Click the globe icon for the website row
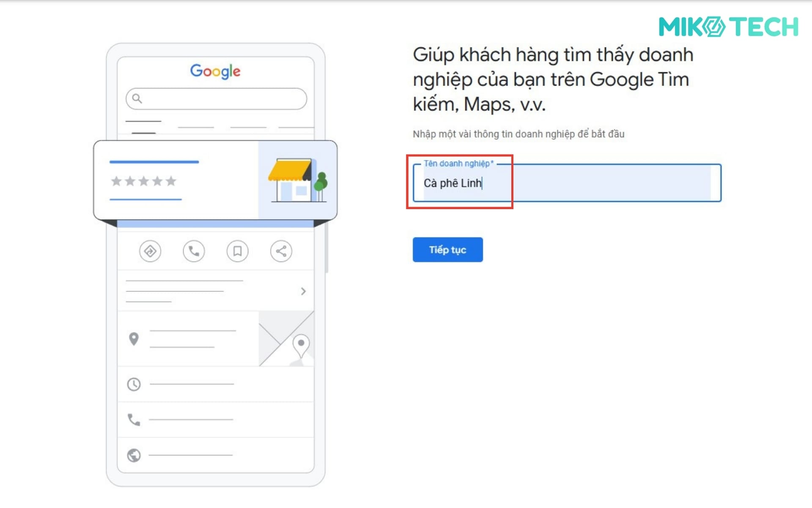 tap(134, 455)
